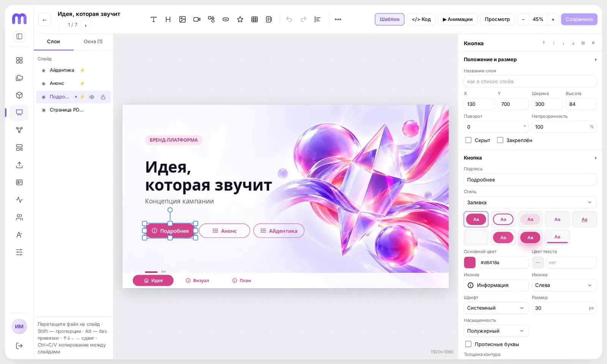Screen dimensions: 607x364
Task: Open the icon position dropdown Слева
Action: point(564,285)
